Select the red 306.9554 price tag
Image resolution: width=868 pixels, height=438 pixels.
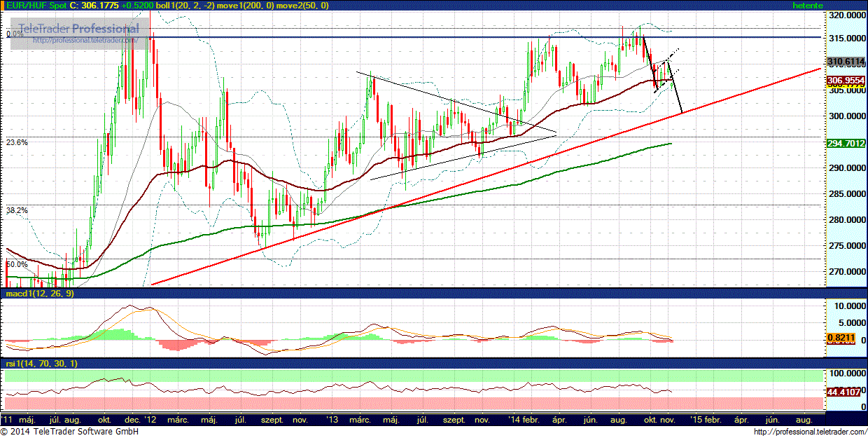click(x=847, y=80)
